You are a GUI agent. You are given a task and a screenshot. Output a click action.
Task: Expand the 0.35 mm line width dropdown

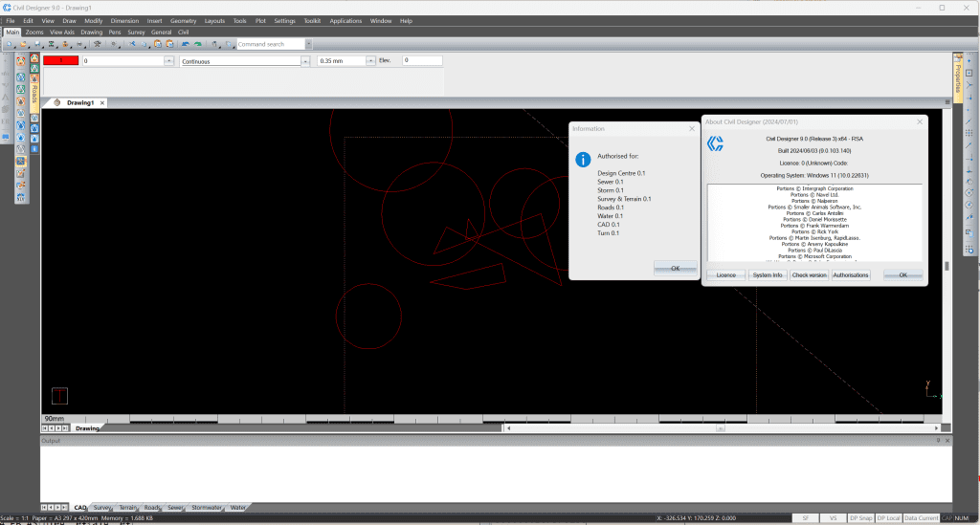point(371,61)
